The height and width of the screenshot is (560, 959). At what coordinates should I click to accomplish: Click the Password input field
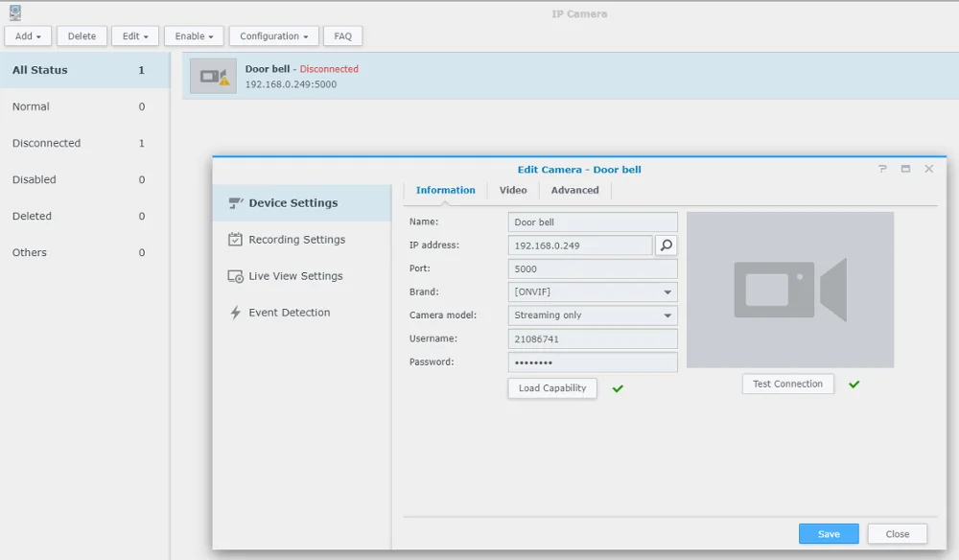click(593, 362)
